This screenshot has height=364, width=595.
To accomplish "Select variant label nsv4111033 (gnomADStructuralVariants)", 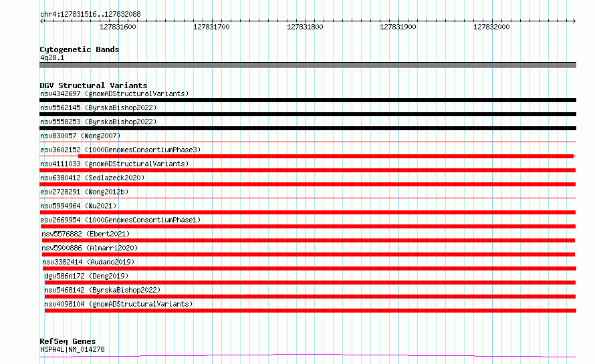I will [114, 164].
